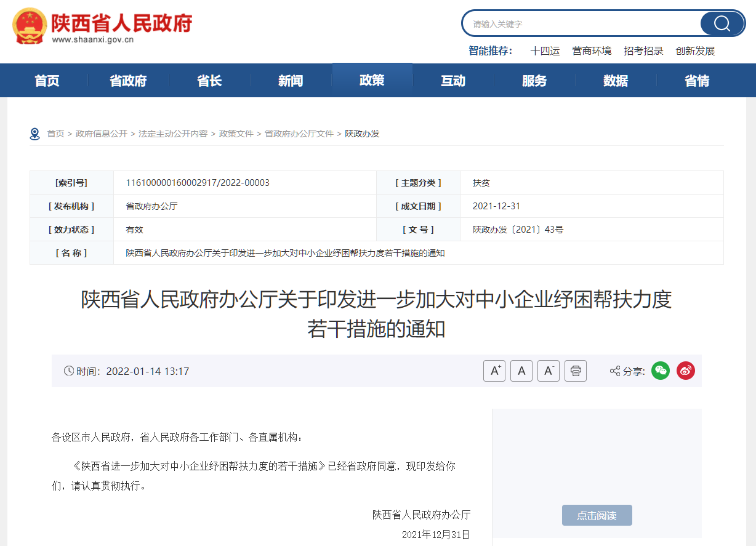Share the article to Weibo

pos(685,371)
